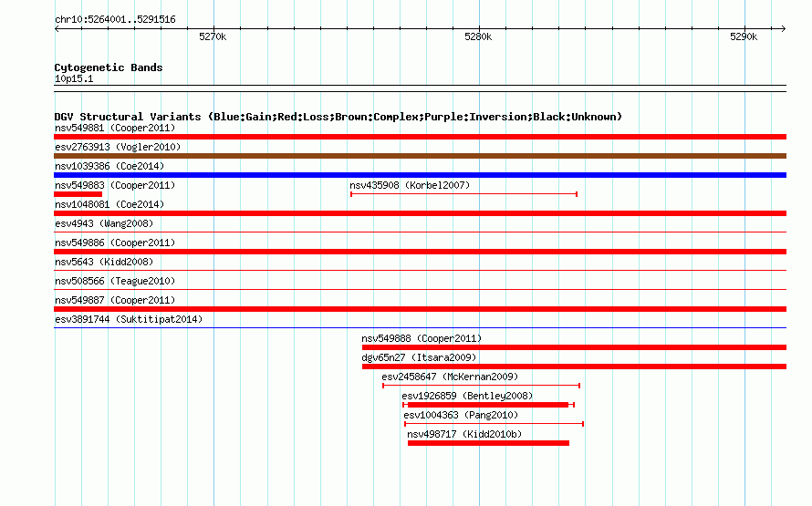The height and width of the screenshot is (506, 812).
Task: Open nsv5643 (Kidd2008) entry
Action: 104,262
